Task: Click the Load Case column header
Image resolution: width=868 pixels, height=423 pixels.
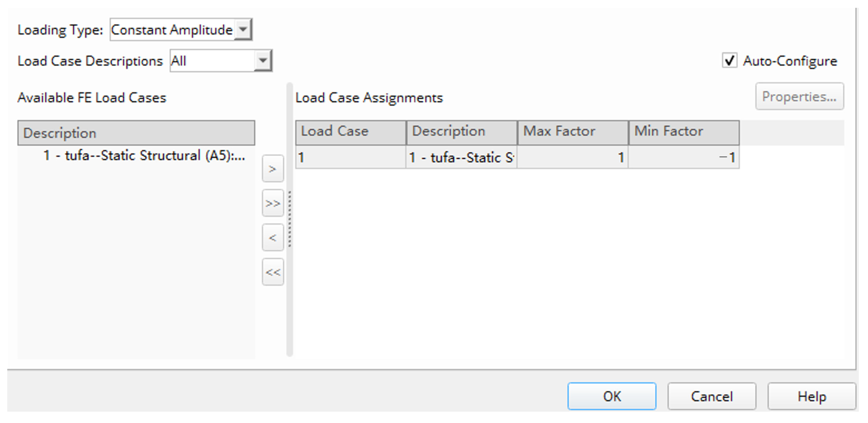Action: (x=350, y=131)
